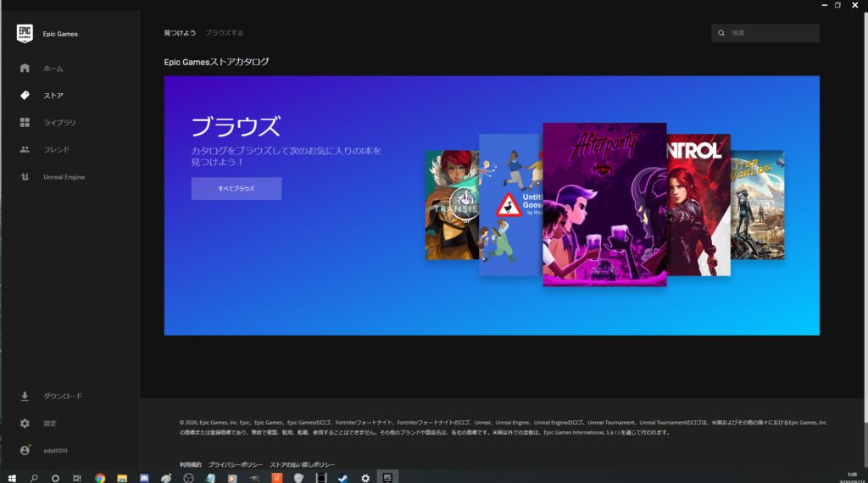Click the Epic Games logo in sidebar
Viewport: 868px width, 483px height.
[25, 33]
